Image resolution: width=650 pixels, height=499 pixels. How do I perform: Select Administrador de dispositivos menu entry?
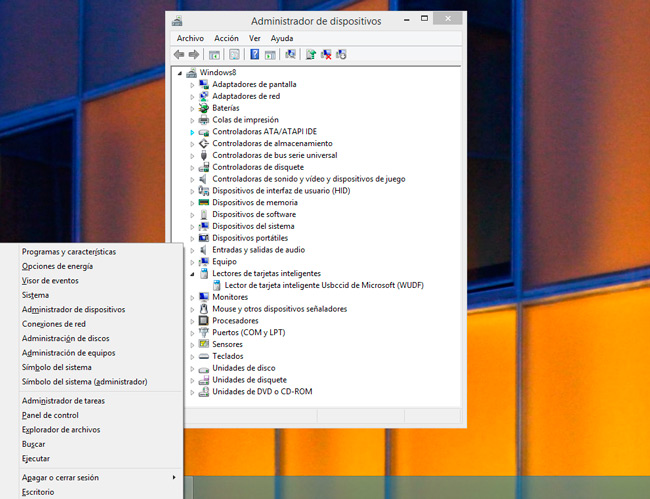click(x=73, y=310)
